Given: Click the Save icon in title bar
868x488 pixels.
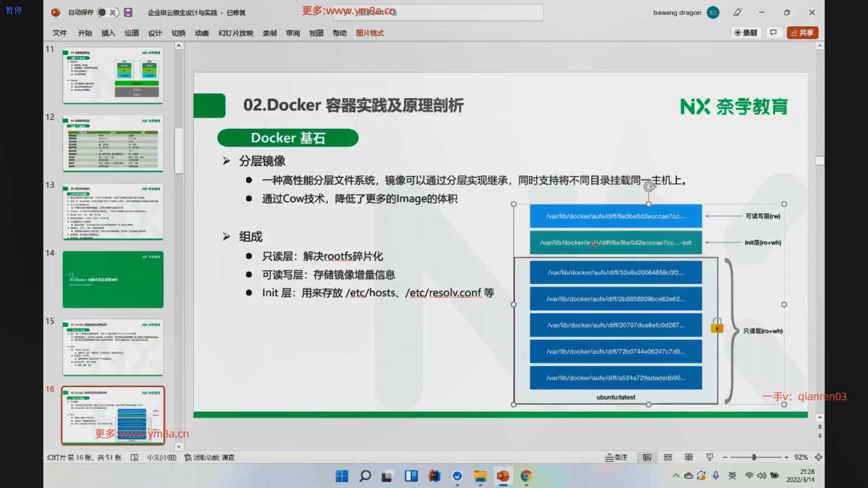Looking at the screenshot, I should (128, 13).
